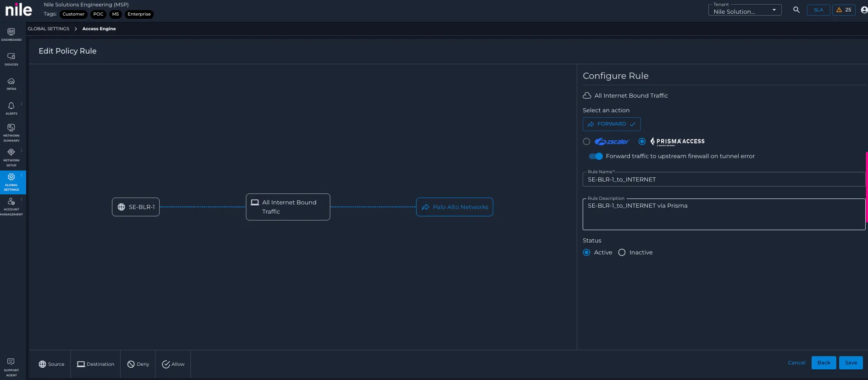Image resolution: width=868 pixels, height=380 pixels.
Task: Select the Prisma Access radio button
Action: (642, 142)
